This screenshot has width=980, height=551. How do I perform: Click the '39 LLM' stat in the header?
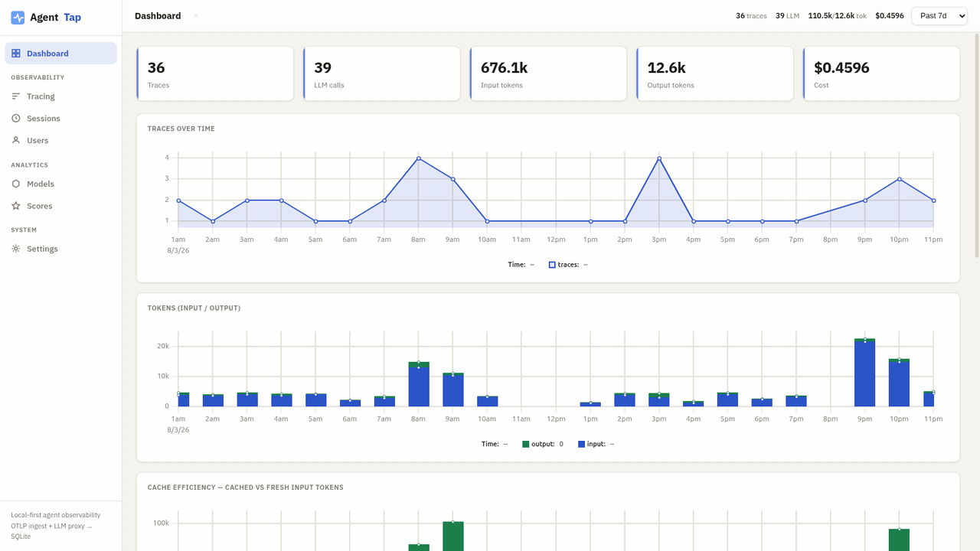(787, 16)
